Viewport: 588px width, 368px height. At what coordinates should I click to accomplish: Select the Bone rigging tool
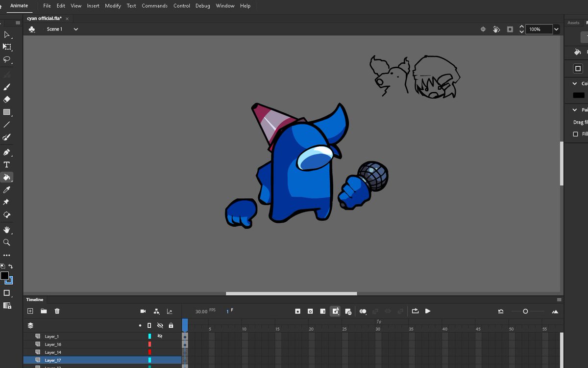point(7,215)
